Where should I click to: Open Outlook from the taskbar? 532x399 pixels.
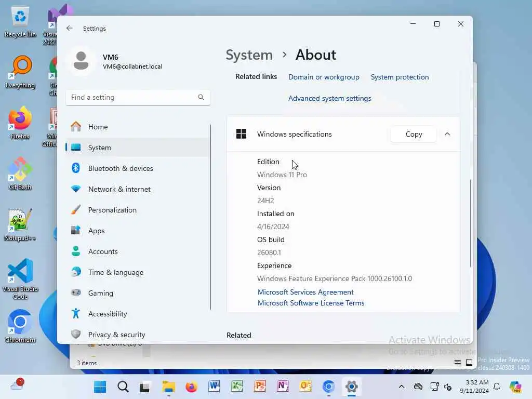pyautogui.click(x=305, y=387)
